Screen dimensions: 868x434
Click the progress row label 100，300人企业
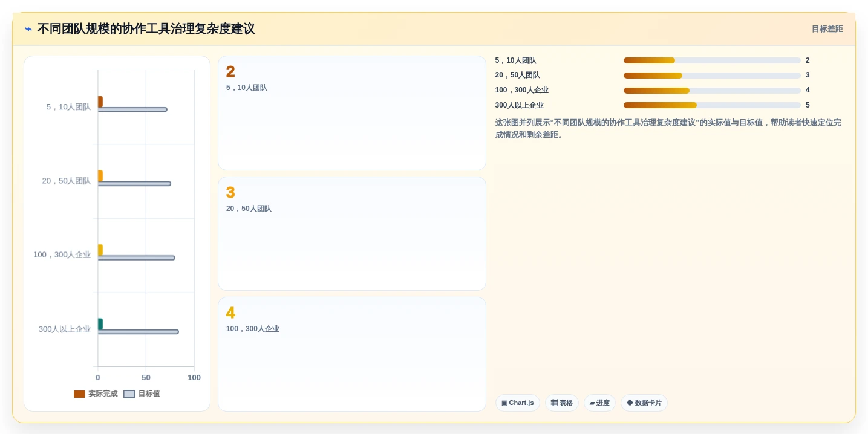click(521, 91)
